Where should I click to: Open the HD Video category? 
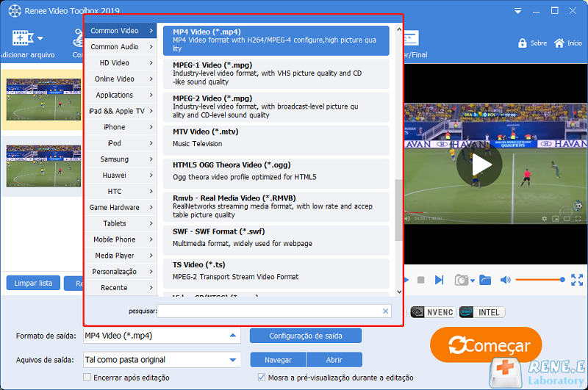(x=121, y=63)
